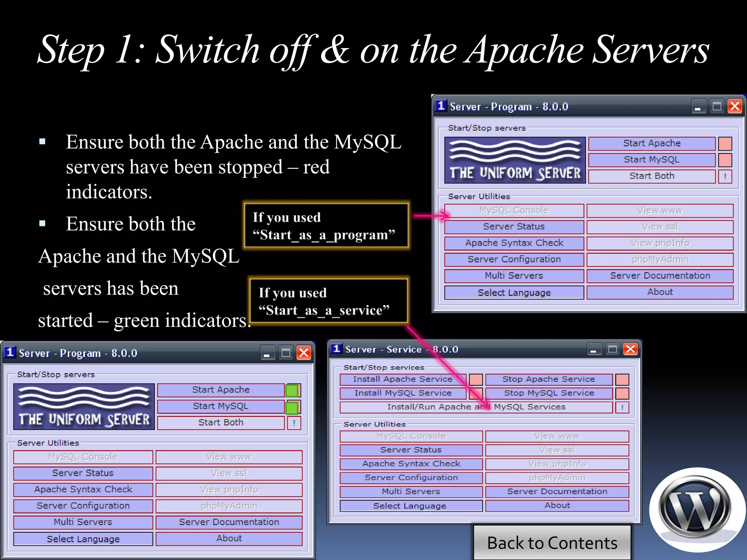Click exclamation icon beside Start Both, top-right window
The image size is (747, 560).
coord(725,176)
